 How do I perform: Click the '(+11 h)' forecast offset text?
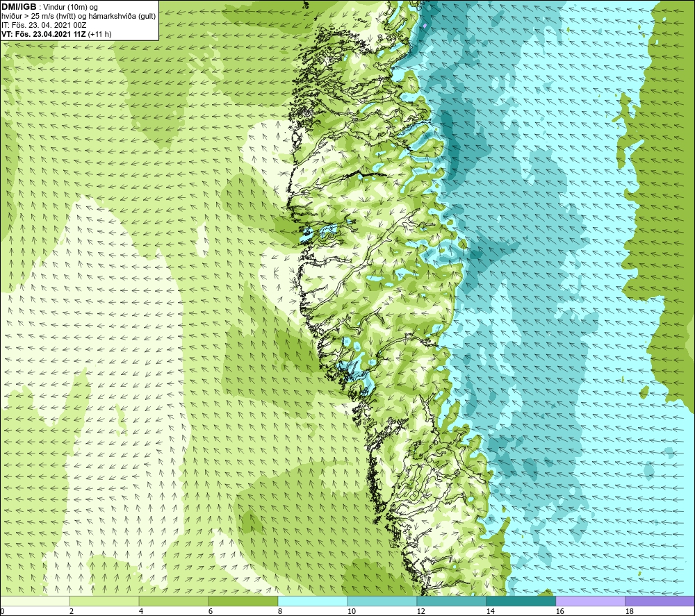[99, 34]
